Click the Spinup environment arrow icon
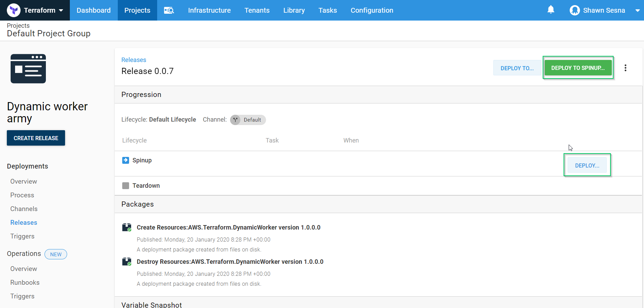 [x=126, y=160]
